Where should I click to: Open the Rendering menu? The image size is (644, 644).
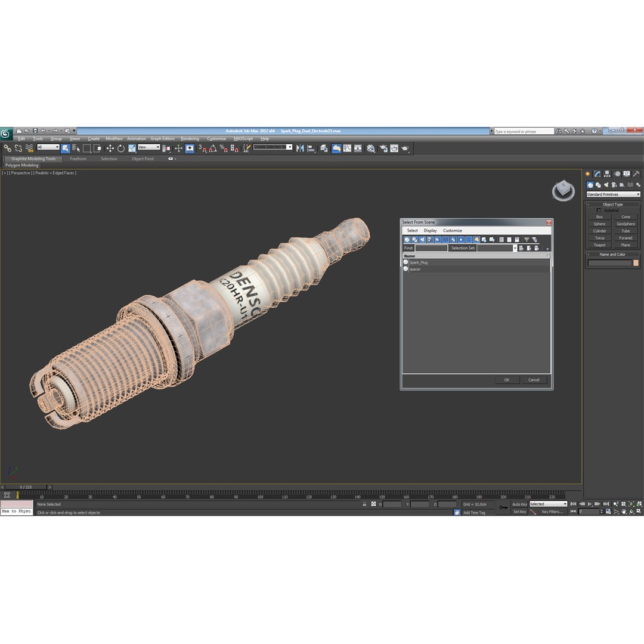[190, 139]
